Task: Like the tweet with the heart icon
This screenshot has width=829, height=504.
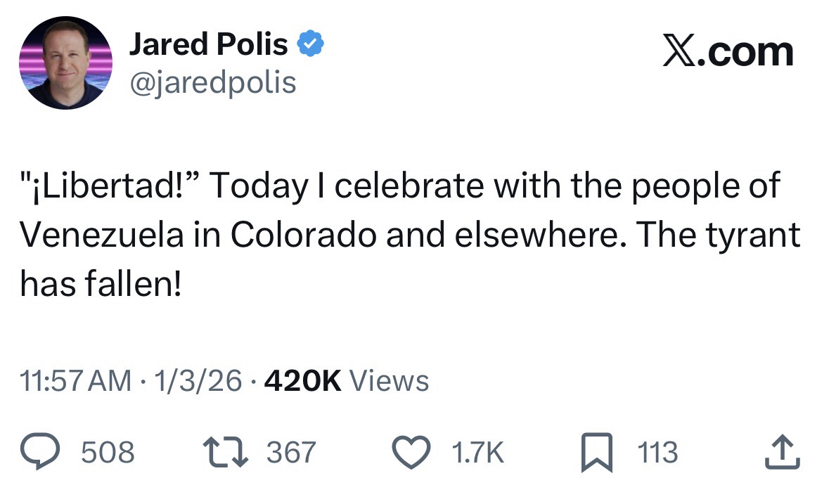Action: coord(411,452)
